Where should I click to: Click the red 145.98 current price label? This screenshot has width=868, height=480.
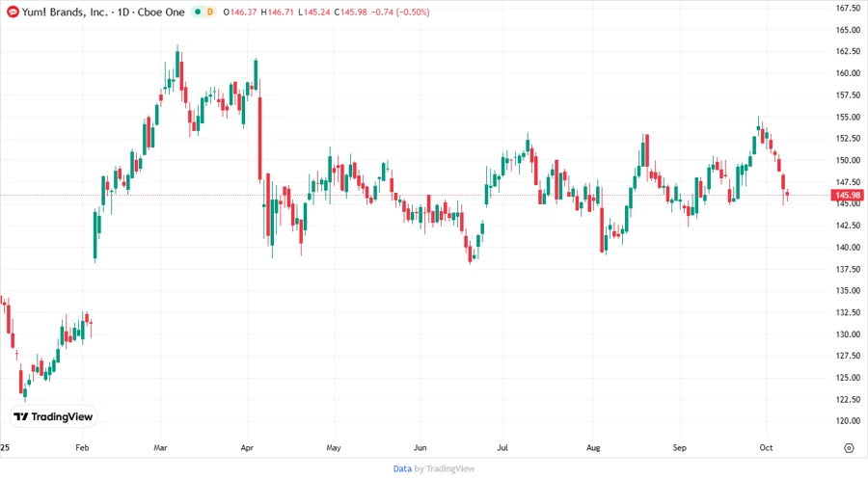click(x=849, y=195)
